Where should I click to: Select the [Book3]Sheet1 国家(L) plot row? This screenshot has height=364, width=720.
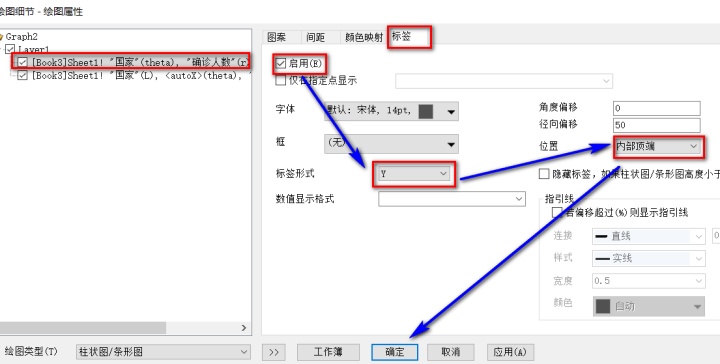click(141, 75)
